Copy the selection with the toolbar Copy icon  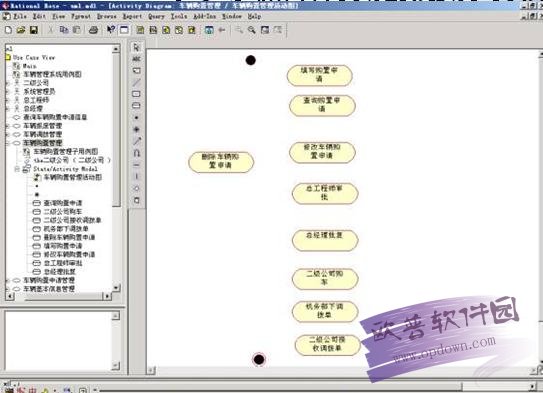(64, 30)
